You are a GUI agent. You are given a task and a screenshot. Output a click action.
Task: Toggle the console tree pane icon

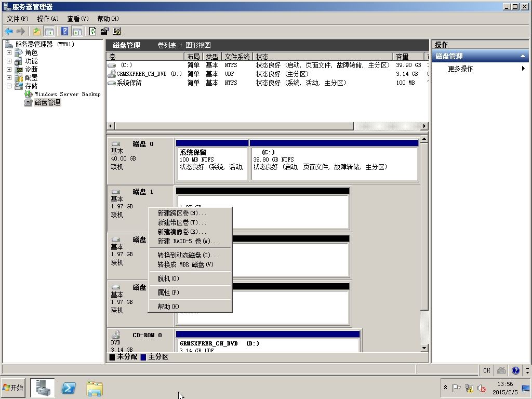click(x=49, y=32)
